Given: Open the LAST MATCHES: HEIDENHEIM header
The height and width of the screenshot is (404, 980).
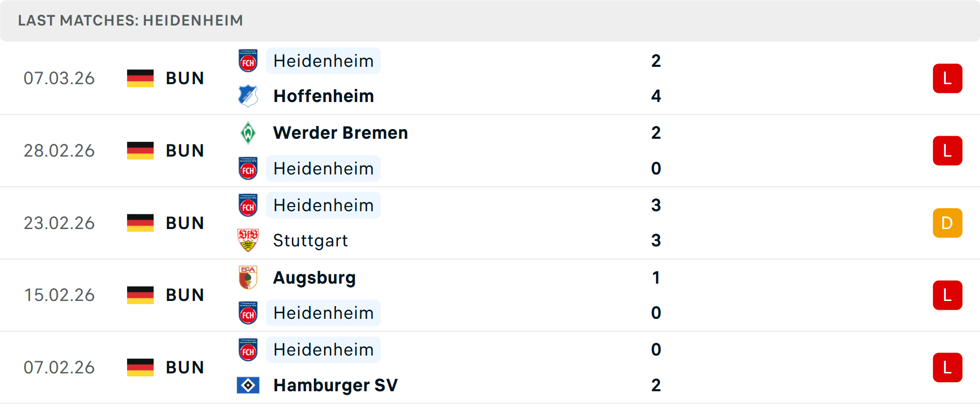Looking at the screenshot, I should (130, 20).
